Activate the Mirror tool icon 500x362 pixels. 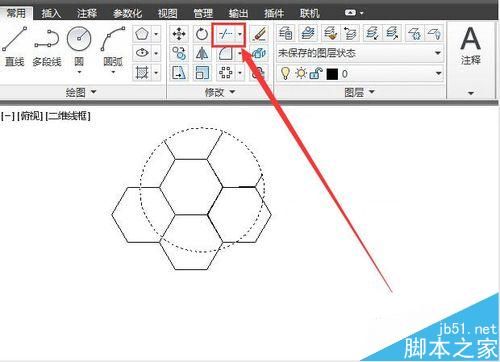tap(202, 53)
